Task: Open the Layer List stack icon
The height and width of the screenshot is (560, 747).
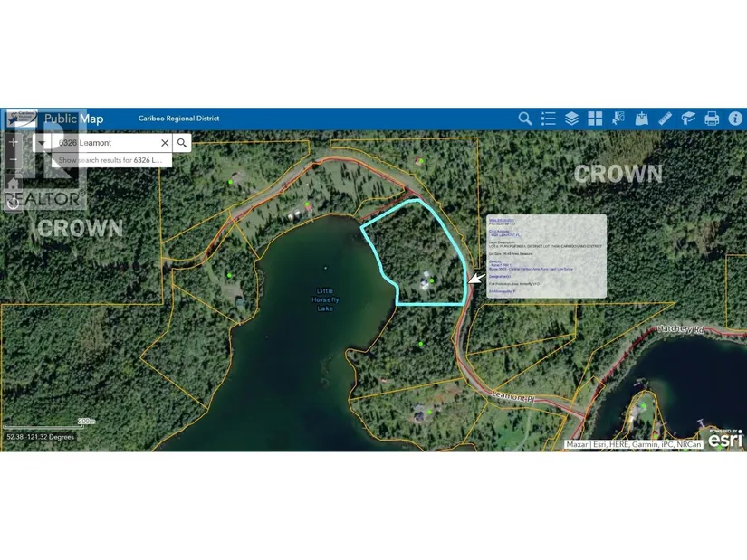Action: 571,119
